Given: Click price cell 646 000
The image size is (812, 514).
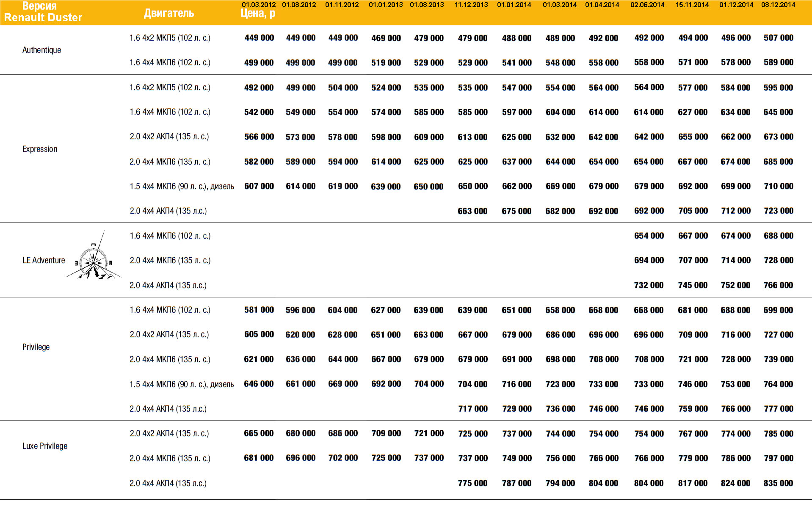Looking at the screenshot, I should click(259, 384).
